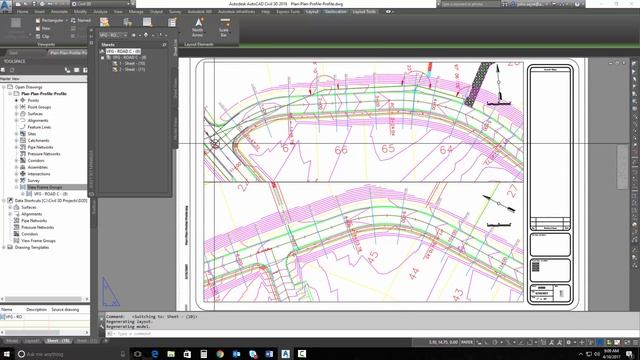Switch to the Model tab at bottom

click(x=11, y=341)
